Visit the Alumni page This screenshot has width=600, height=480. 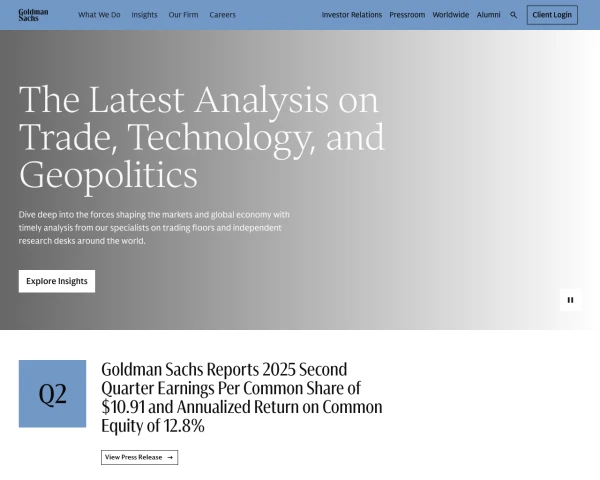[x=488, y=15]
